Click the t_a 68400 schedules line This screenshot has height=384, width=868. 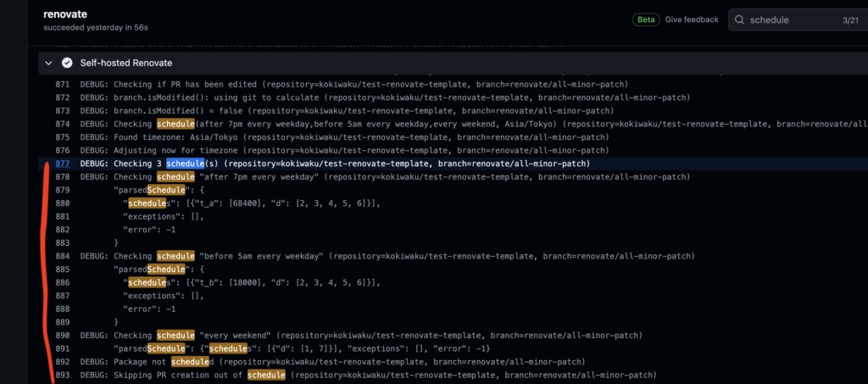(252, 203)
